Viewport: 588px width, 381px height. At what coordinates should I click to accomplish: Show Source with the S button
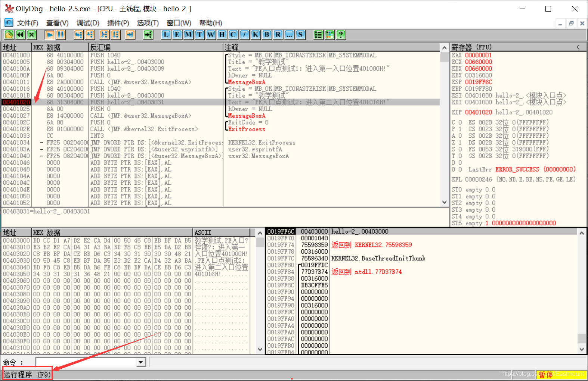click(x=300, y=35)
